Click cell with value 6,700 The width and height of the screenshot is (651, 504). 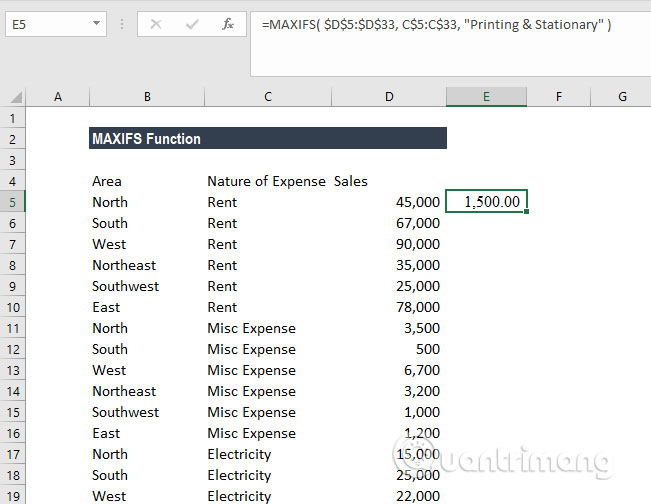(389, 370)
